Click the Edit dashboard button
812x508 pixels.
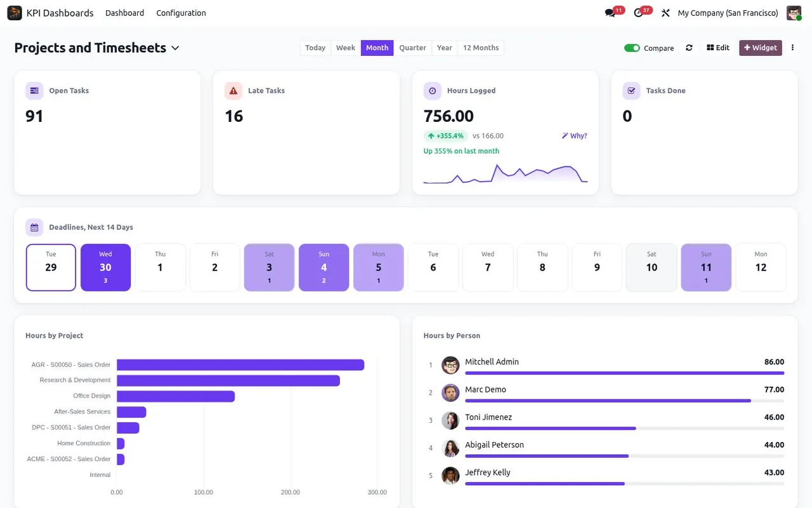[x=718, y=48]
